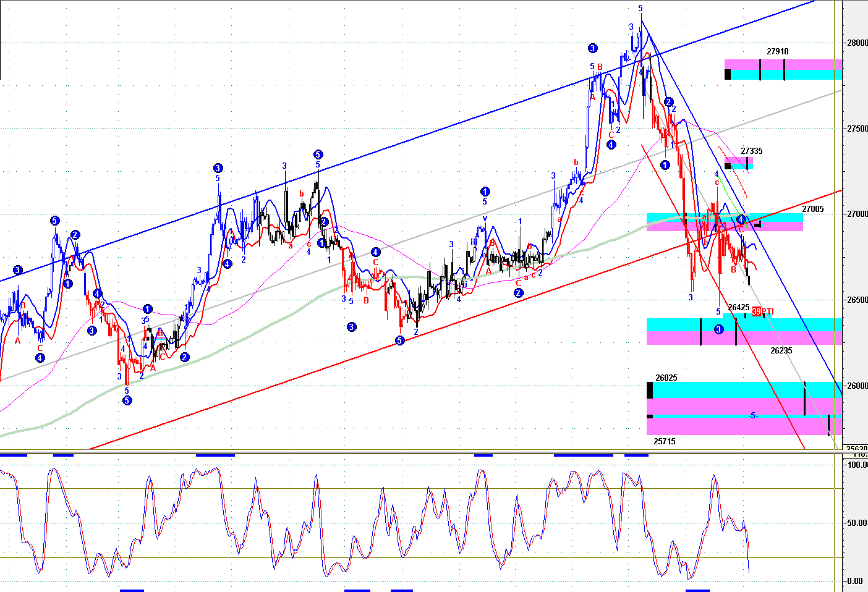Click the 26425 price label
The image size is (868, 592).
(738, 307)
